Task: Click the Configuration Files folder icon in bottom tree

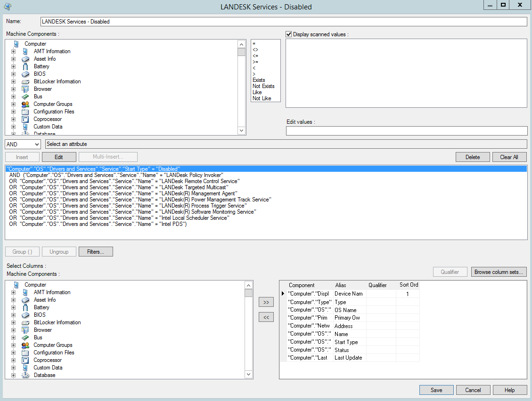Action: click(25, 353)
